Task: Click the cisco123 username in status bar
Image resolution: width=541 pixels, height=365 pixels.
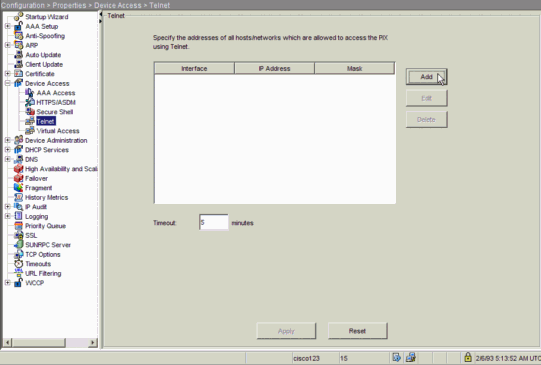Action: [x=307, y=358]
